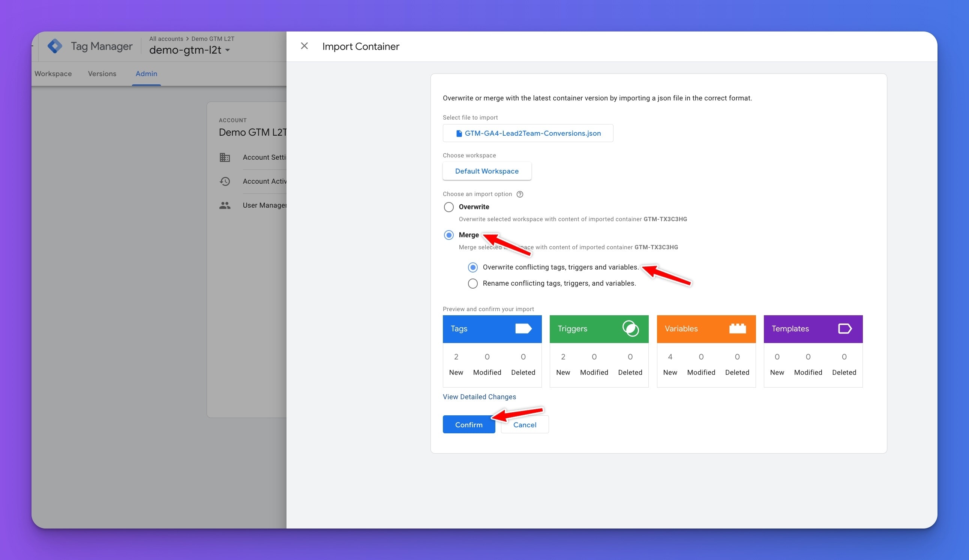The height and width of the screenshot is (560, 969).
Task: Choose Overwrite conflicting tags, triggers and variables
Action: click(x=472, y=267)
